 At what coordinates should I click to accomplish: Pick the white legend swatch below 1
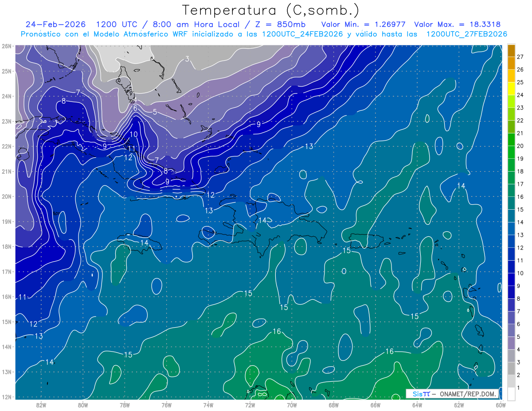tap(511, 393)
